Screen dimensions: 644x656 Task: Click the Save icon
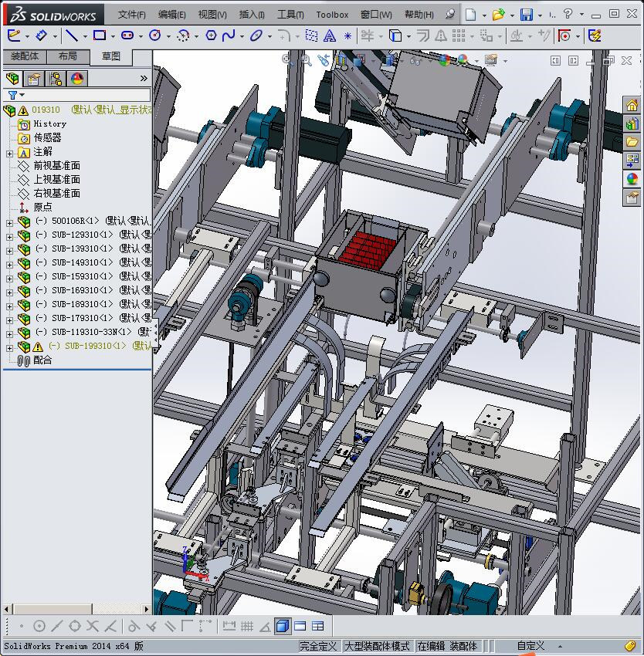click(527, 15)
